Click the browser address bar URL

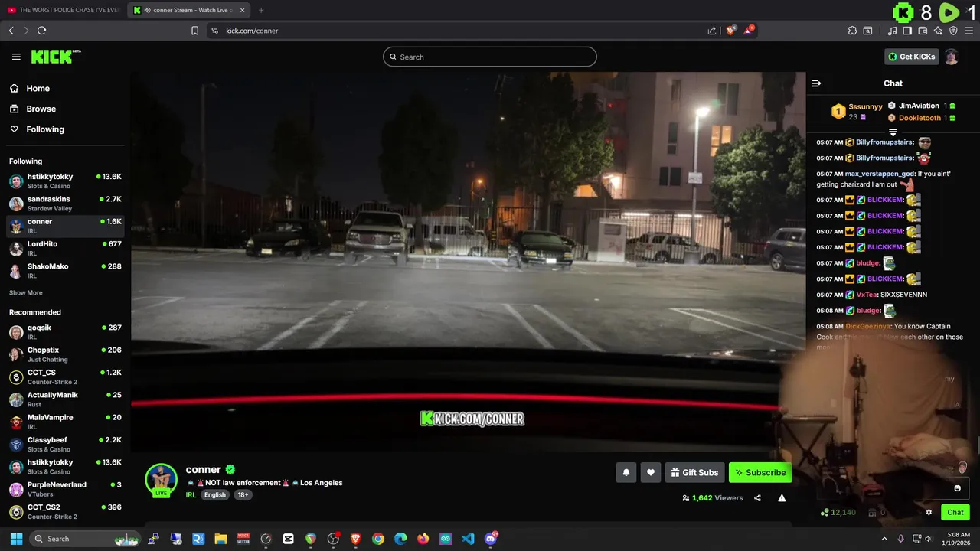click(252, 31)
